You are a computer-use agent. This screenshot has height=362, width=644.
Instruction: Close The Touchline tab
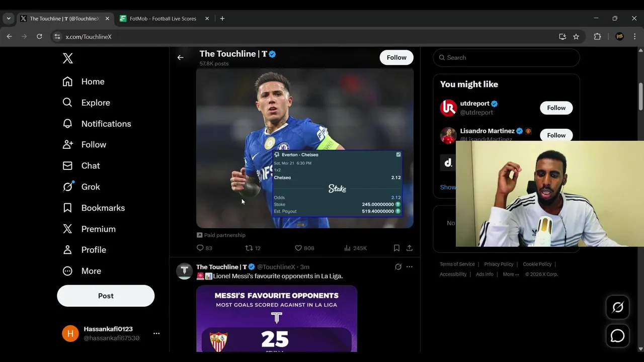107,19
